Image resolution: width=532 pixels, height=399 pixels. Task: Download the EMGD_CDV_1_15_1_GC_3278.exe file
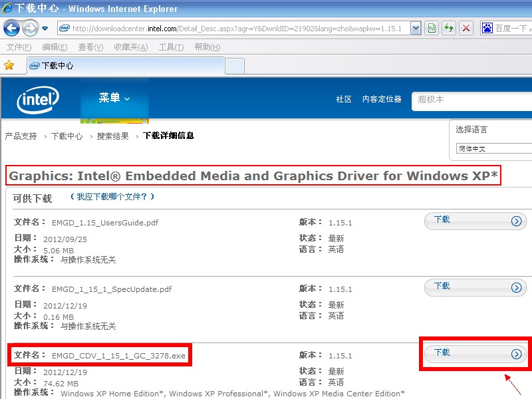[475, 353]
